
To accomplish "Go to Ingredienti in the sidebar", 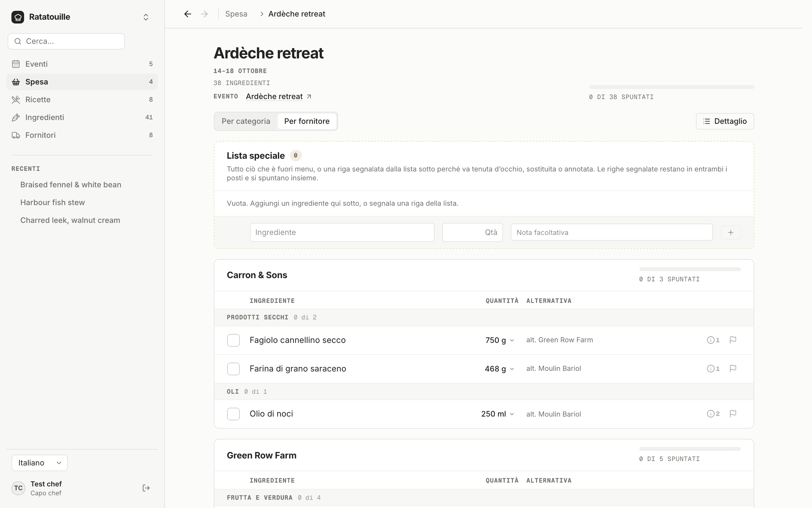I will (x=82, y=117).
